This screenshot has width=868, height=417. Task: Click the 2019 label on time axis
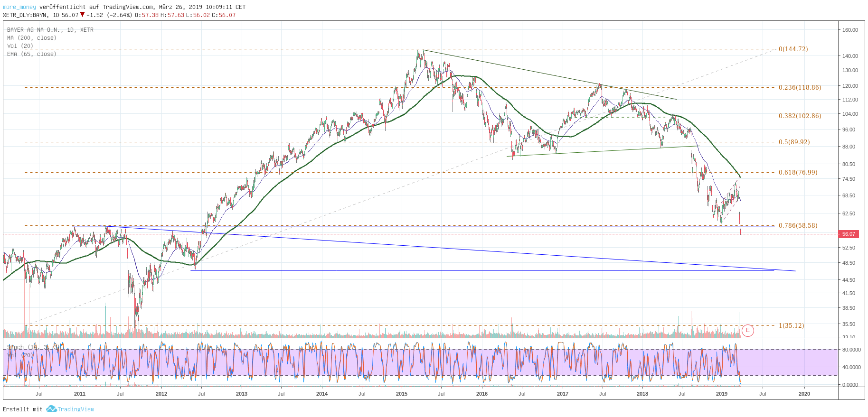tap(721, 394)
